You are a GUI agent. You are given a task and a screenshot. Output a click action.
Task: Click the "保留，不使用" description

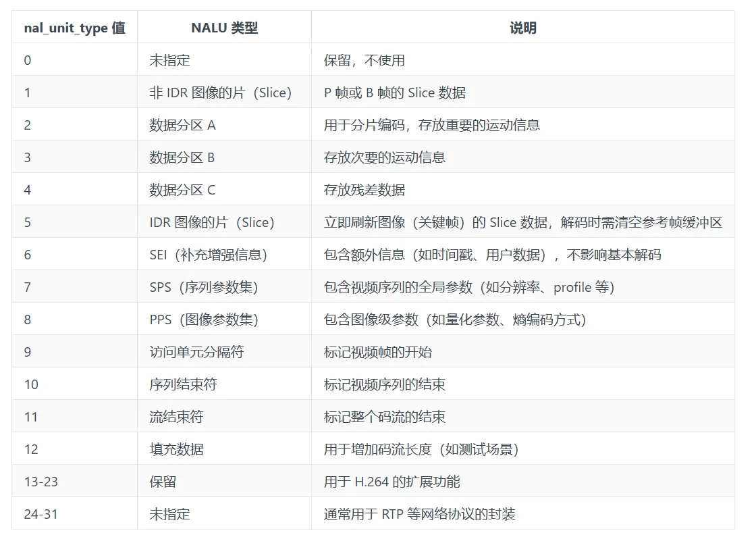click(x=364, y=60)
